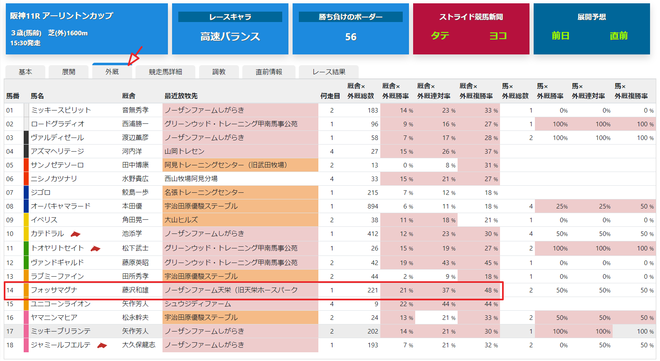
Task: Click trainer name 池添学
Action: point(132,234)
